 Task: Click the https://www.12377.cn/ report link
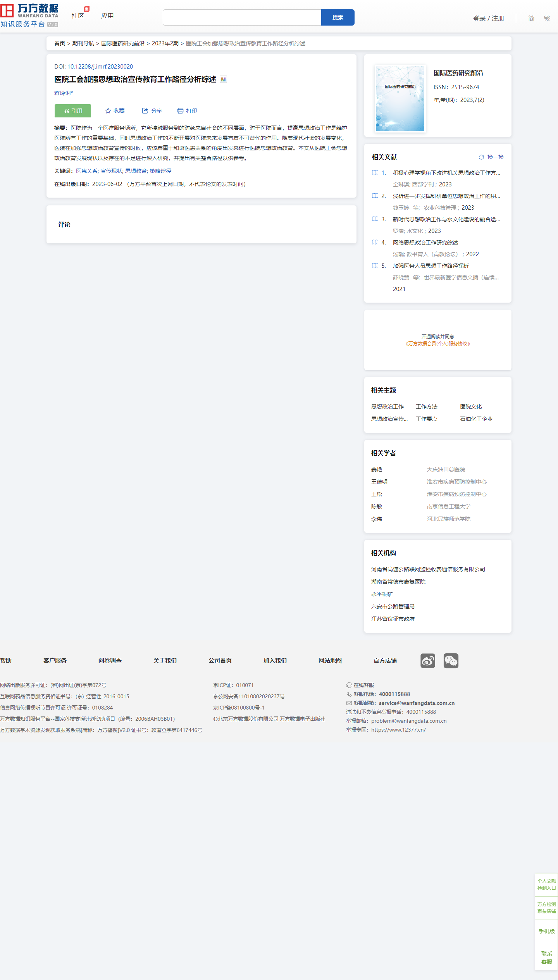[x=398, y=730]
